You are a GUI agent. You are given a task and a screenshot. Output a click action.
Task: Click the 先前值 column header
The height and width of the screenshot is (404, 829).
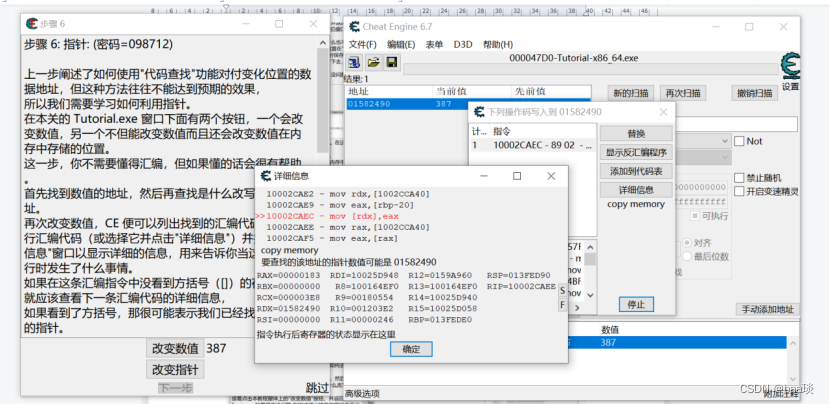[x=550, y=91]
